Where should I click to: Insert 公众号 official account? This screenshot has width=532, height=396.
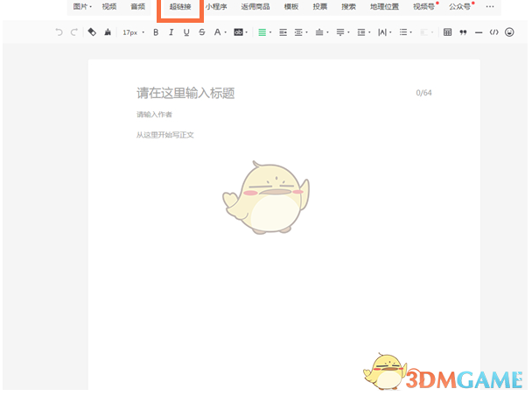coord(459,6)
